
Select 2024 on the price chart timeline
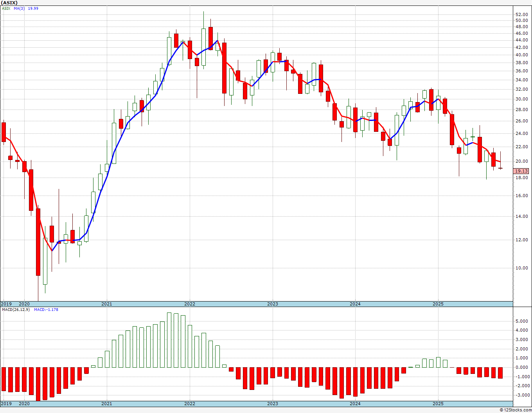(355, 304)
